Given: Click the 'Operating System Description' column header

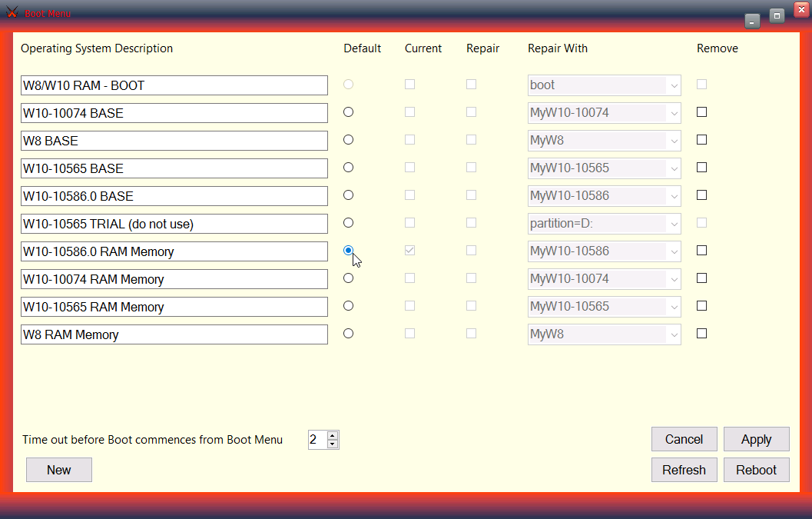Looking at the screenshot, I should pos(97,48).
